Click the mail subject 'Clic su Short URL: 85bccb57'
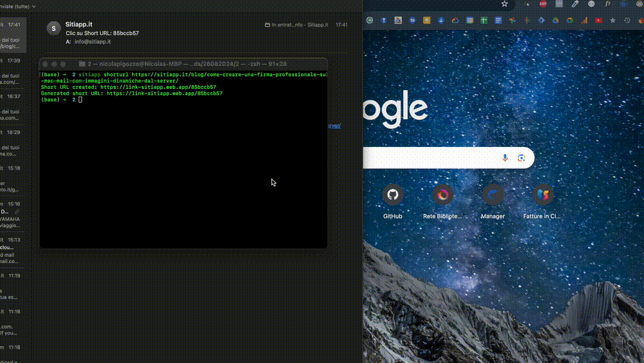The image size is (644, 363). (x=102, y=33)
